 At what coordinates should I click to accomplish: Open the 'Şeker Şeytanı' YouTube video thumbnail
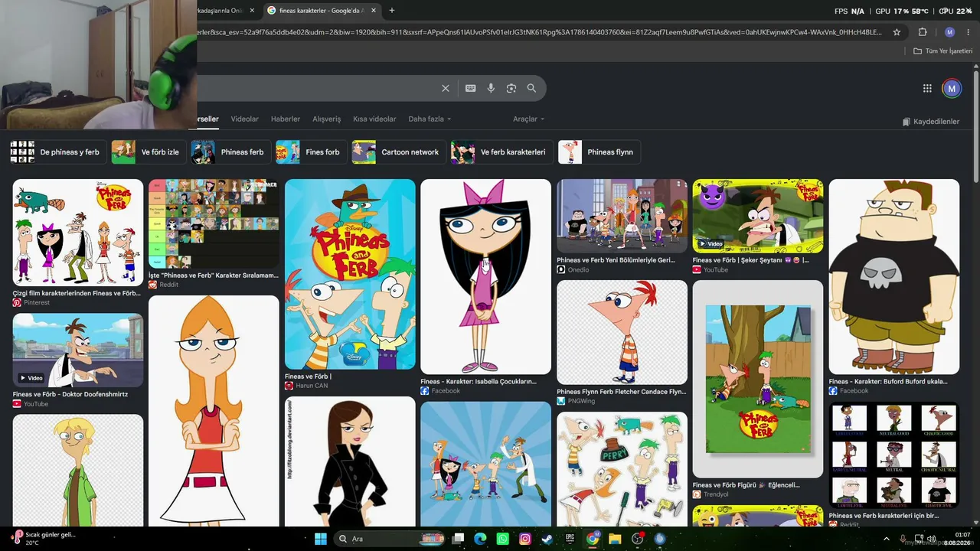point(758,216)
